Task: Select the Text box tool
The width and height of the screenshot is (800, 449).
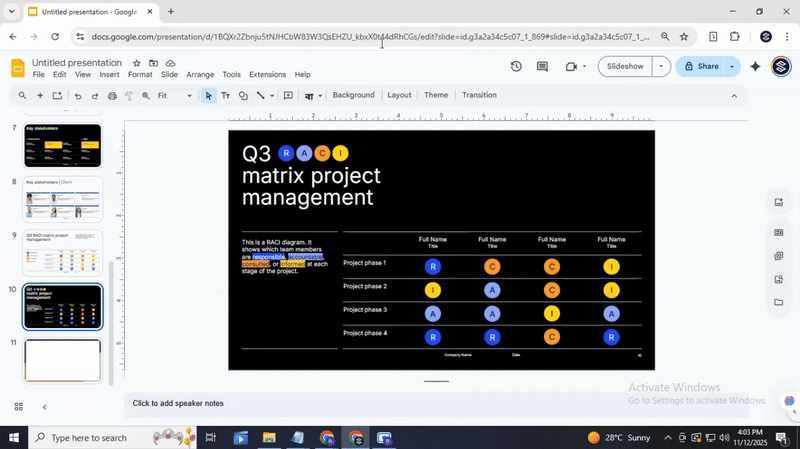Action: [225, 96]
